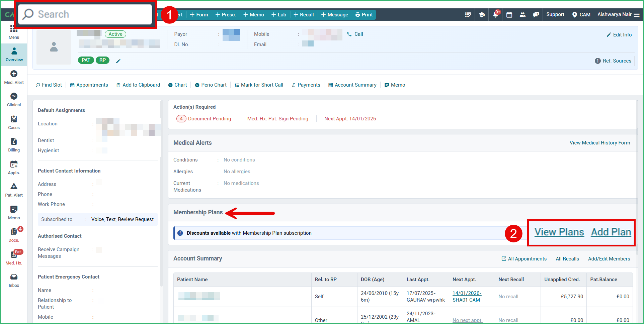Click Support in the top navigation

[555, 15]
